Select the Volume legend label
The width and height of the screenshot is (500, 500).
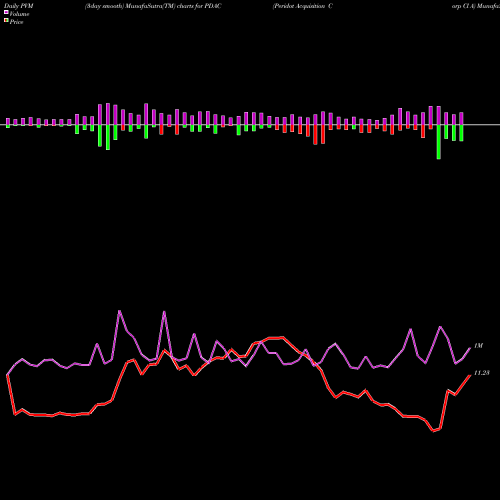19,14
